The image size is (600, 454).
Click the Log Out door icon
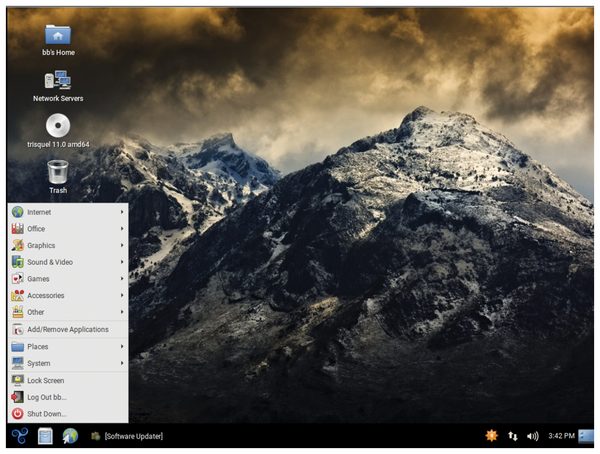[18, 397]
